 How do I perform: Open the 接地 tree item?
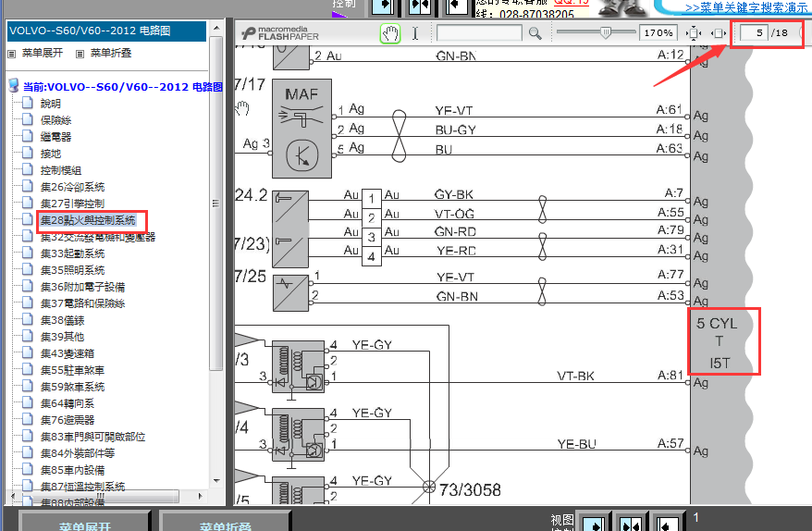tap(51, 154)
